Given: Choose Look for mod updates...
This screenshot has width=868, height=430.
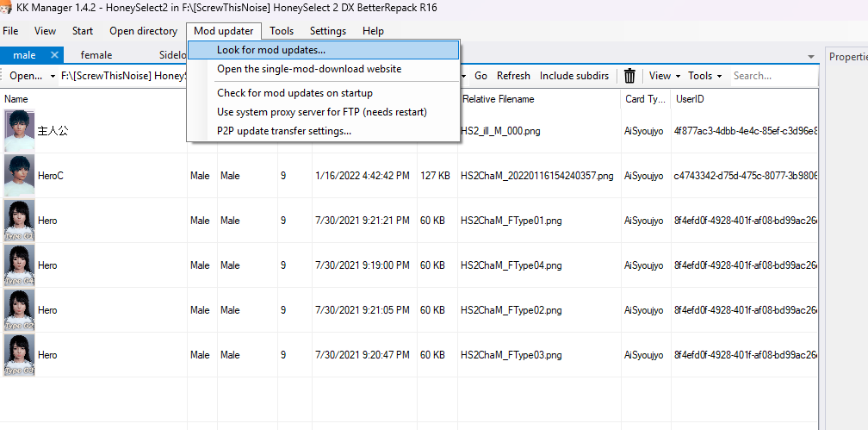Looking at the screenshot, I should [323, 50].
